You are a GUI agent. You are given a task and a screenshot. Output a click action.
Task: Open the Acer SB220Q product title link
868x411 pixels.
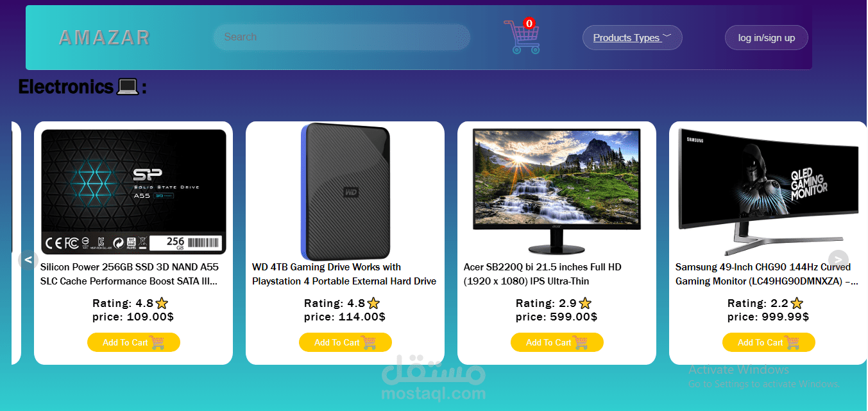543,274
